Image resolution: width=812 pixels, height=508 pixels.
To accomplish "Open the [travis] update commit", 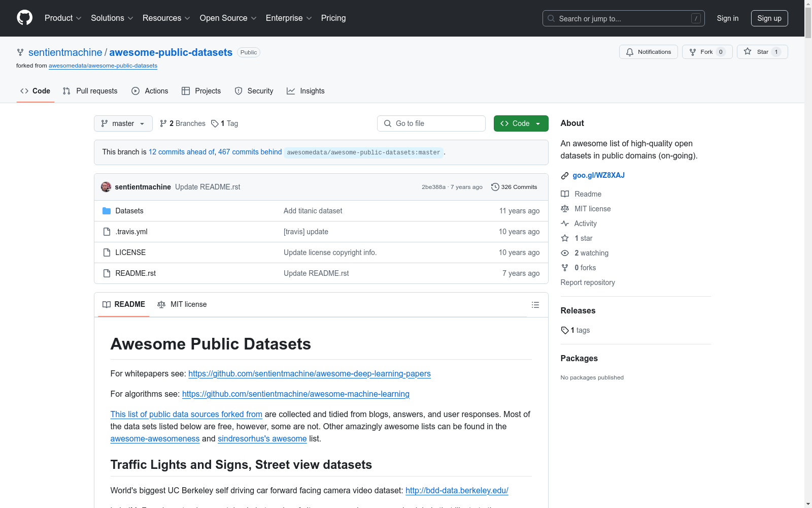I will [x=306, y=232].
